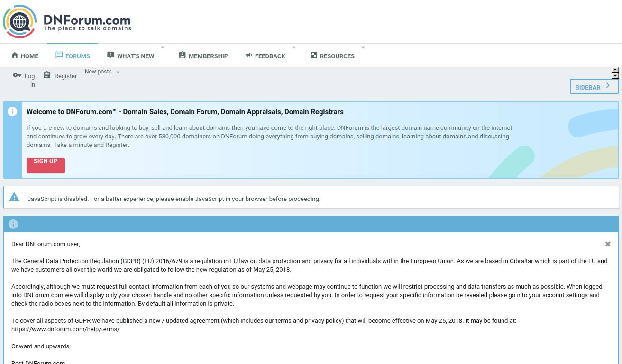Click the Resources icon in navigation
Screen dimensions: 622x364
(x=313, y=55)
